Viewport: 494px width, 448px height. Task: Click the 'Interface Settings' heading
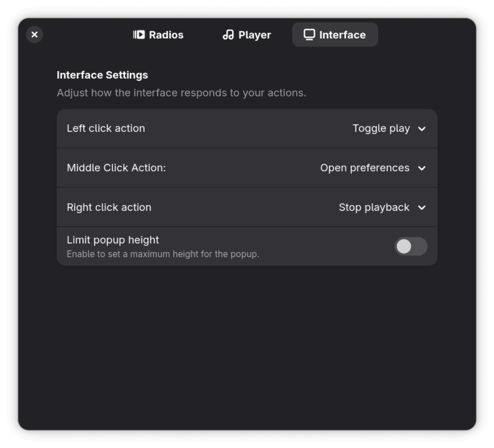pyautogui.click(x=102, y=75)
